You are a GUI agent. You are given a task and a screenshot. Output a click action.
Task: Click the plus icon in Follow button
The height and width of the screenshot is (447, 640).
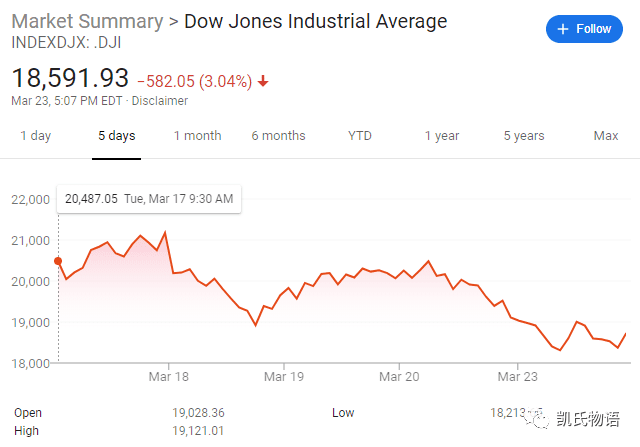coord(563,29)
